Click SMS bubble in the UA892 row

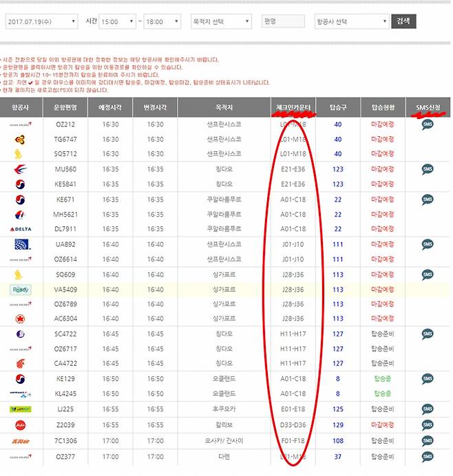[428, 244]
